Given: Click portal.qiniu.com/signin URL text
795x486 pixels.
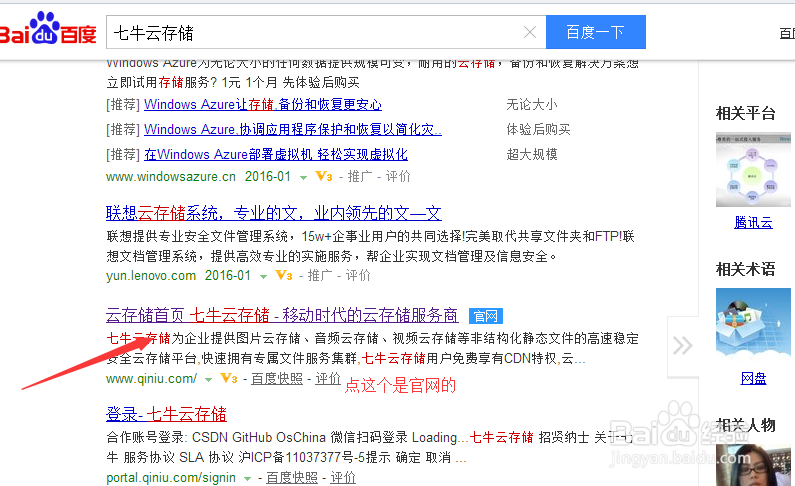Looking at the screenshot, I should click(x=171, y=477).
